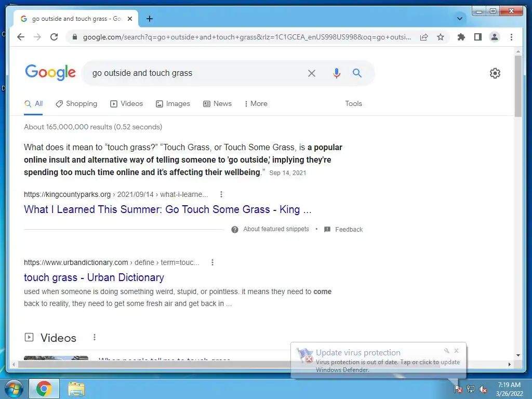Expand the More search categories menu
532x399 pixels.
click(256, 104)
